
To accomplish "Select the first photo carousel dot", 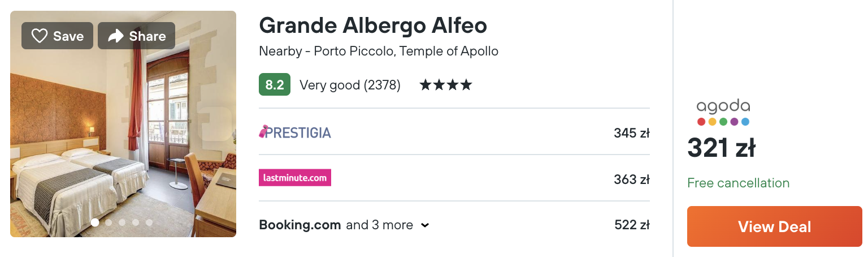I will click(95, 222).
